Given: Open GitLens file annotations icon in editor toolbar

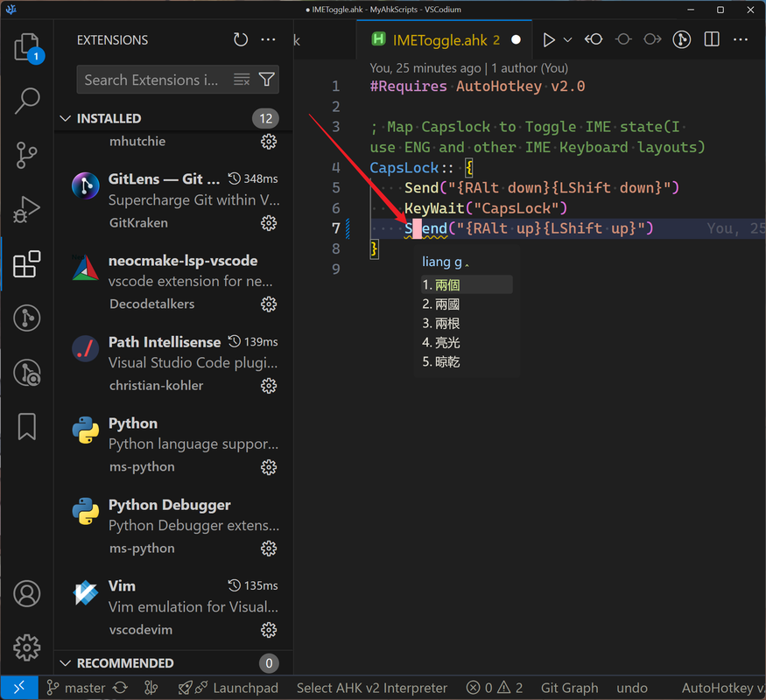Looking at the screenshot, I should 682,39.
